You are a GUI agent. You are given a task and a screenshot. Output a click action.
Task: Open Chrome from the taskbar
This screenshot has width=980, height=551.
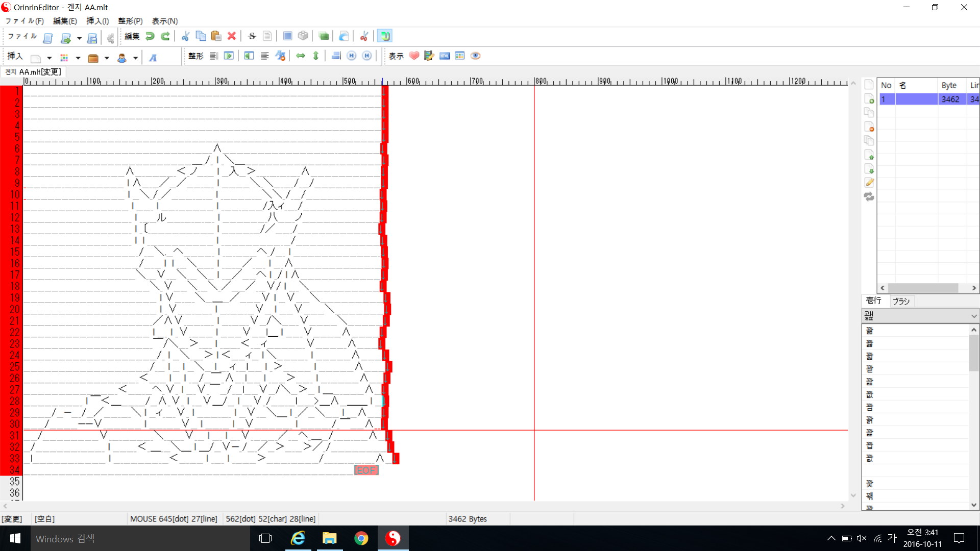361,538
